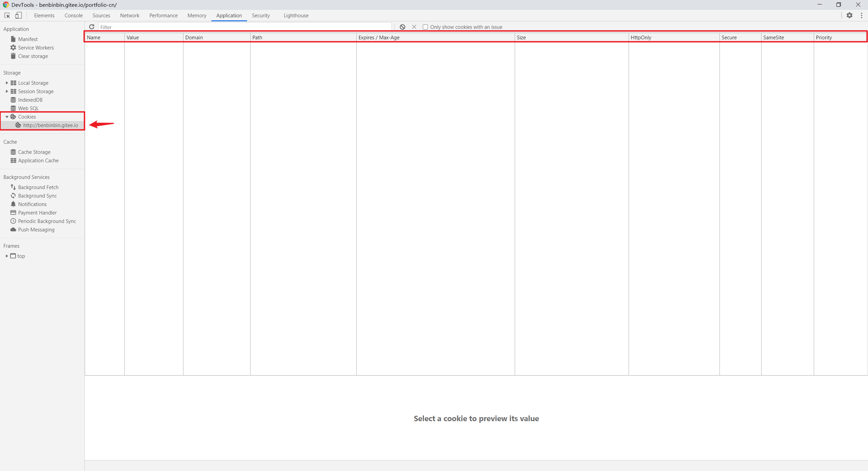Screen dimensions: 868x471
Task: Sort cookies by Value column header
Action: click(154, 37)
